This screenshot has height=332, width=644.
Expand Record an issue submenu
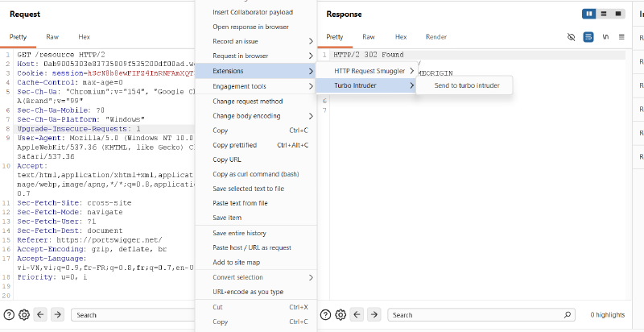tap(256, 42)
